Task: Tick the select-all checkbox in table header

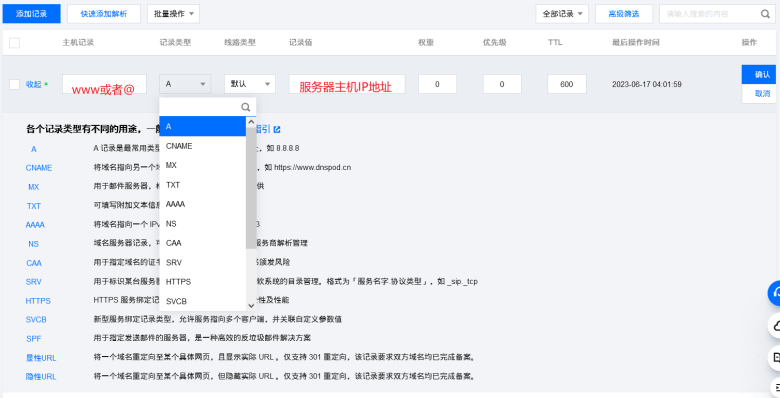Action: coord(14,43)
